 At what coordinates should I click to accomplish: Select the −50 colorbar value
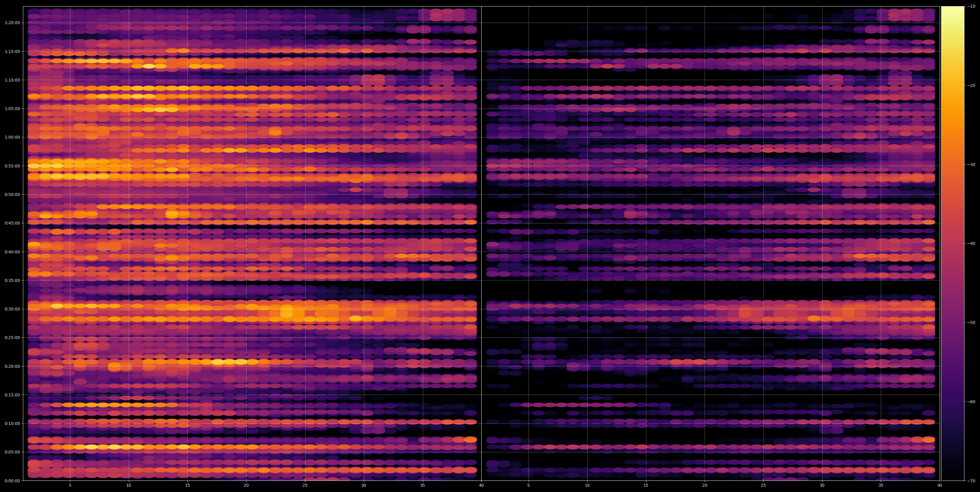click(x=971, y=323)
